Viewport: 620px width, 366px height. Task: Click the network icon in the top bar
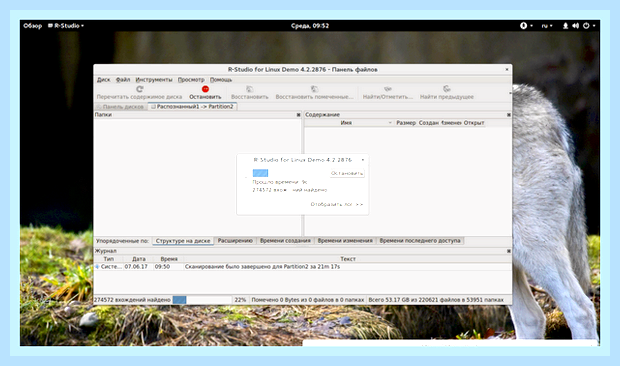565,26
